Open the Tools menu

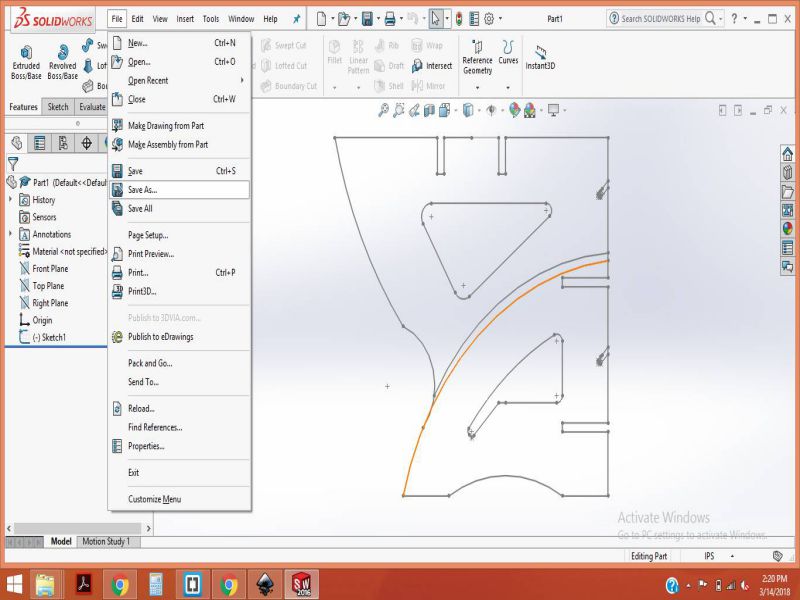pyautogui.click(x=211, y=19)
